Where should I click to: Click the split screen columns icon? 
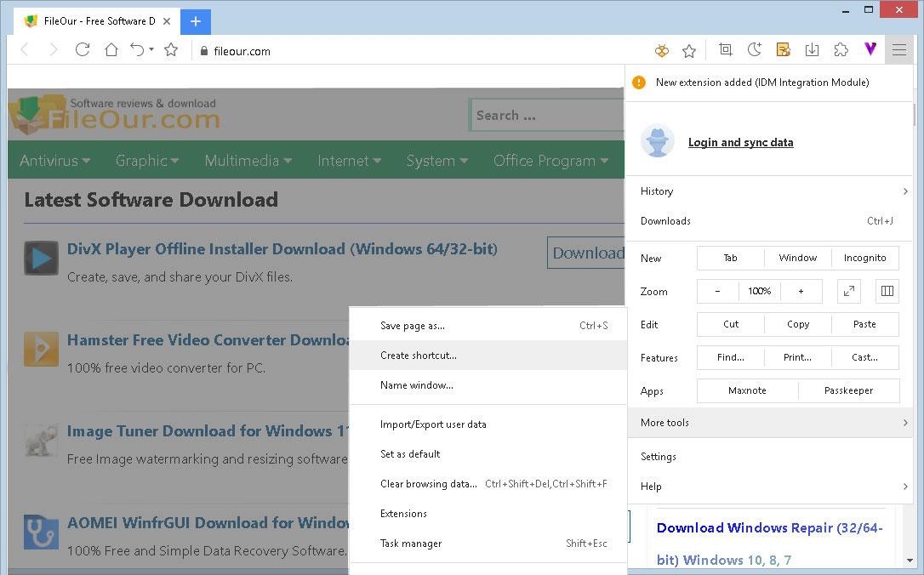tap(887, 291)
